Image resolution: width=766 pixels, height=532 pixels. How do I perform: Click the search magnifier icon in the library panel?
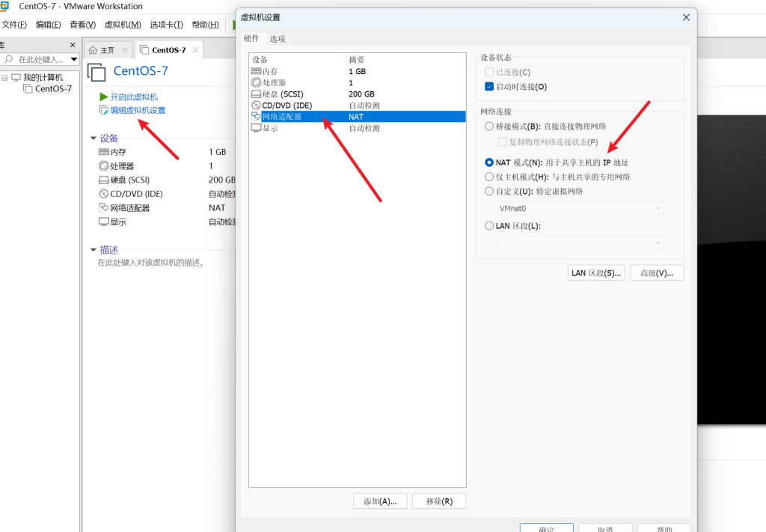[8, 59]
